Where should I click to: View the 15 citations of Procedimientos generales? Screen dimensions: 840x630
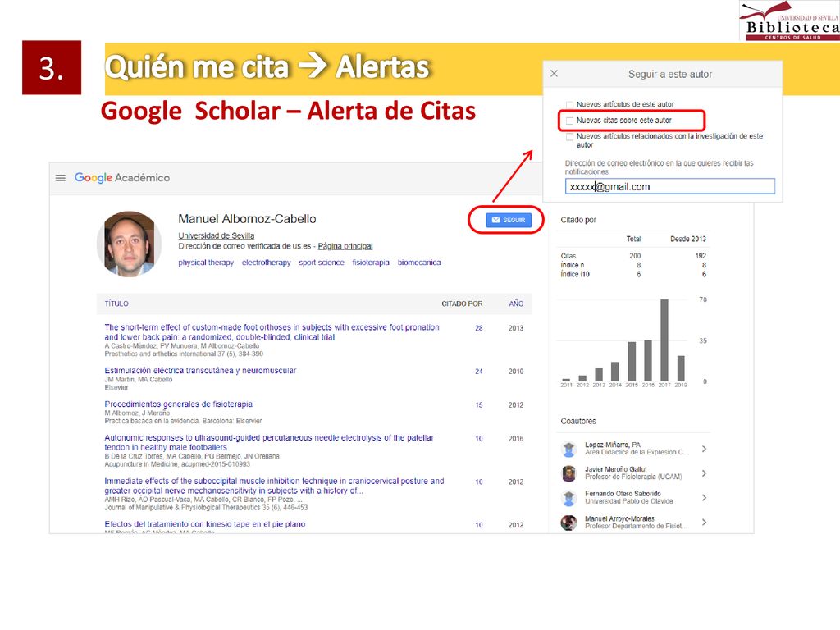coord(479,405)
